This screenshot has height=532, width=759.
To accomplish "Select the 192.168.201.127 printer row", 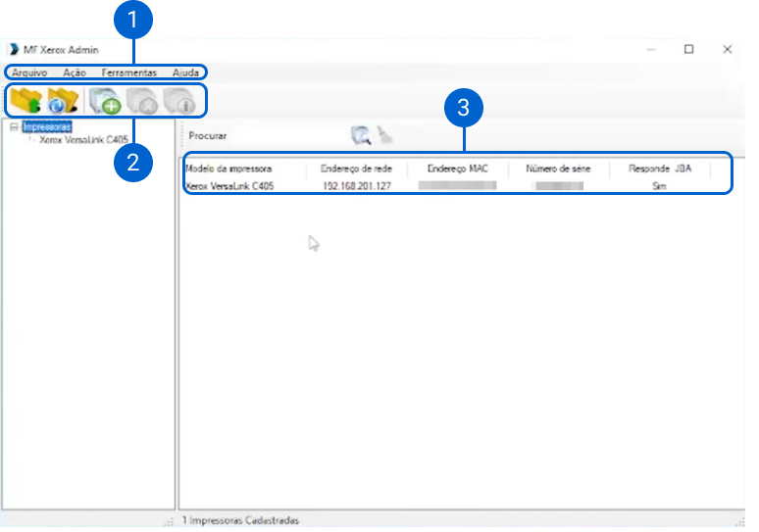I will (x=356, y=185).
